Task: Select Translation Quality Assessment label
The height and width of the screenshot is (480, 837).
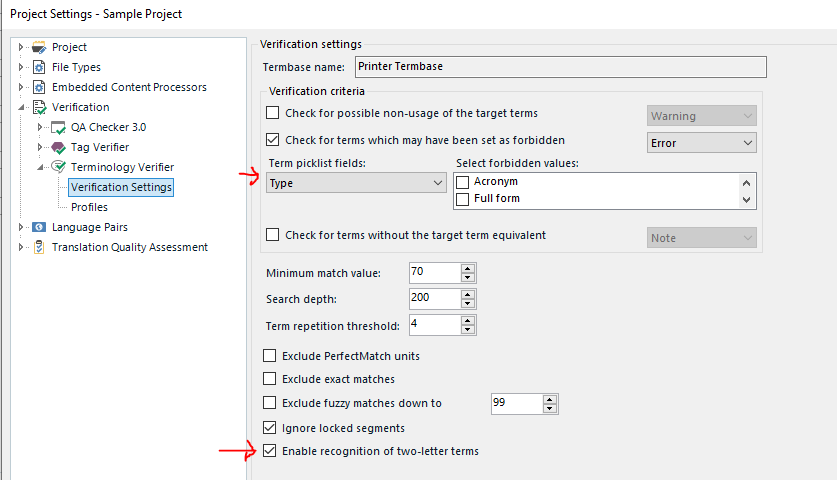Action: (130, 247)
